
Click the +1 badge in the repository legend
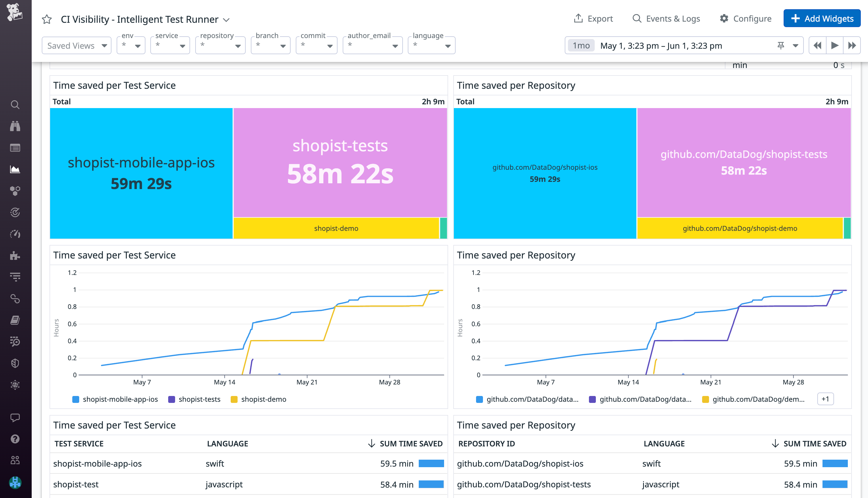coord(825,399)
